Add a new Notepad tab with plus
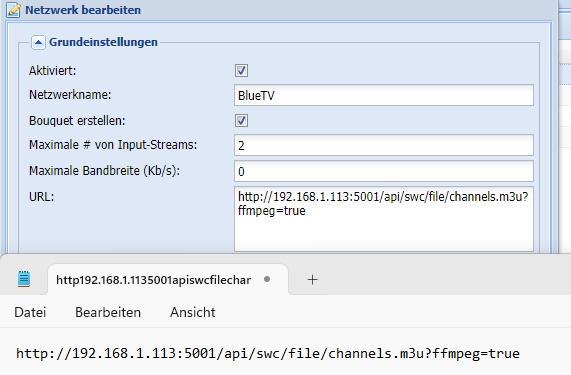 coord(312,280)
